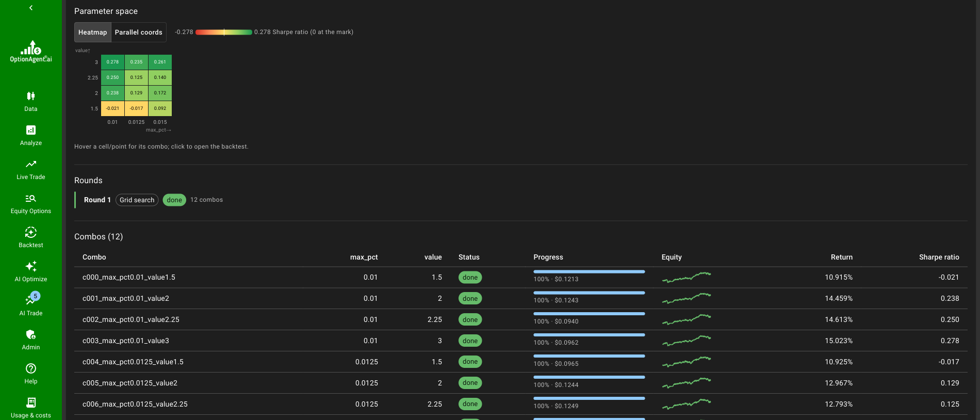Open the Help question-mark icon
Image resolution: width=980 pixels, height=420 pixels.
pos(31,368)
